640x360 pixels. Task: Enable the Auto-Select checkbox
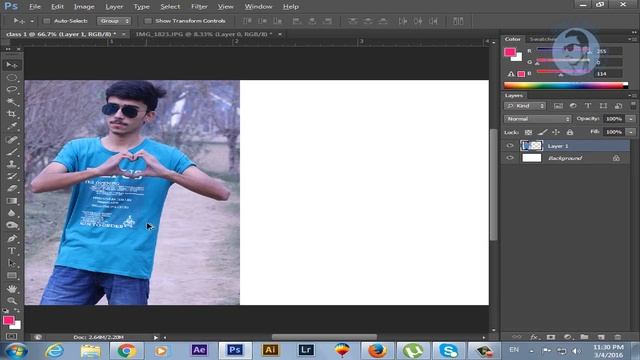point(47,21)
